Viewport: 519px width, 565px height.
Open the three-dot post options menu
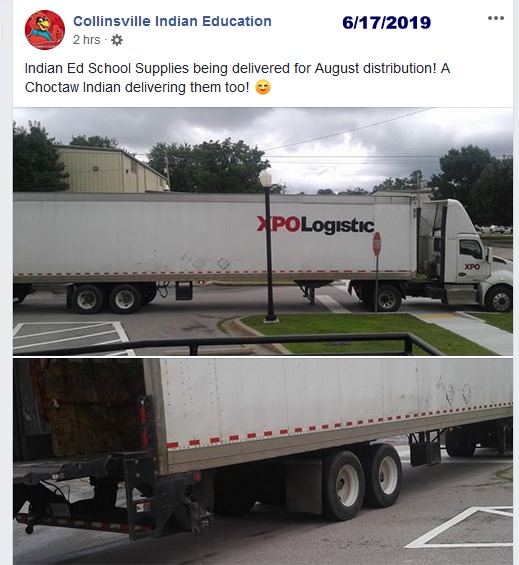[496, 18]
